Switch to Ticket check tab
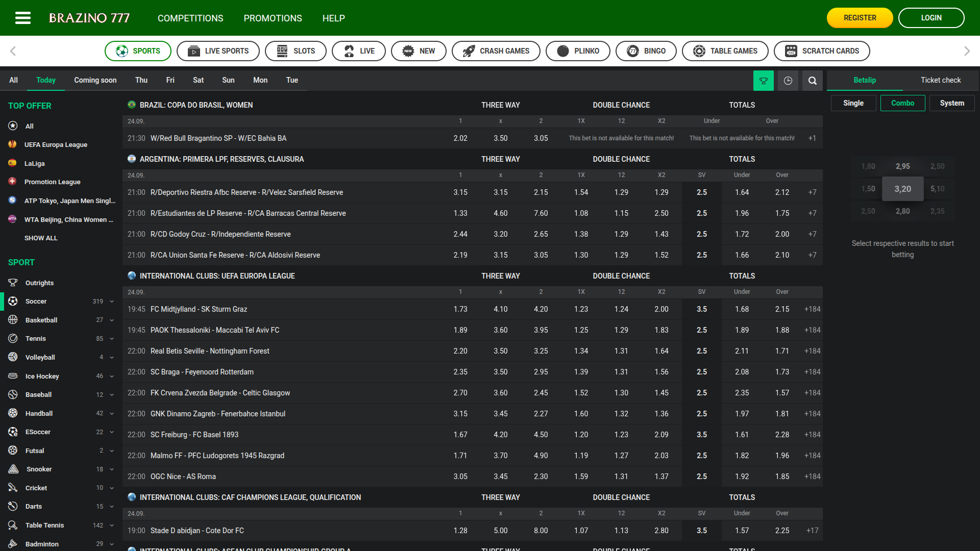Viewport: 980px width, 551px height. point(940,80)
